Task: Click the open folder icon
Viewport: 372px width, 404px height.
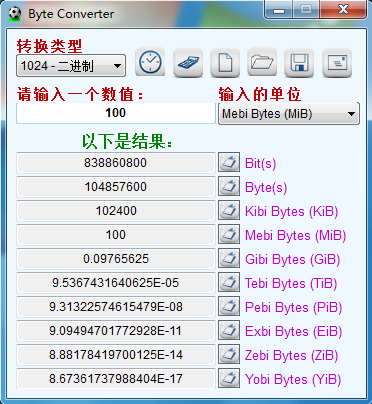Action: [262, 62]
